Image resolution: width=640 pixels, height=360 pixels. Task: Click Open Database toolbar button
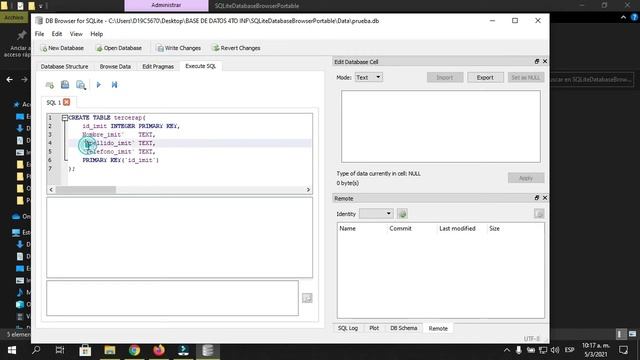[x=119, y=48]
